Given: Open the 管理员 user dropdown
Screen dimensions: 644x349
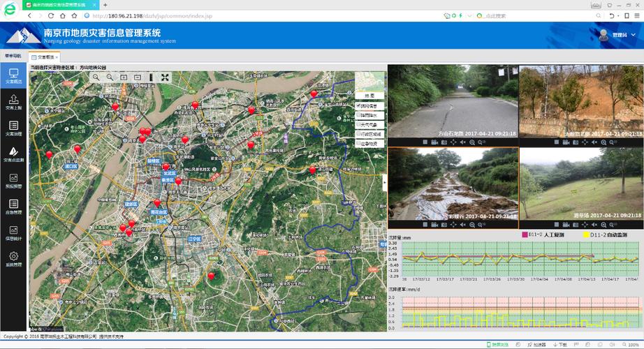Looking at the screenshot, I should [x=623, y=35].
